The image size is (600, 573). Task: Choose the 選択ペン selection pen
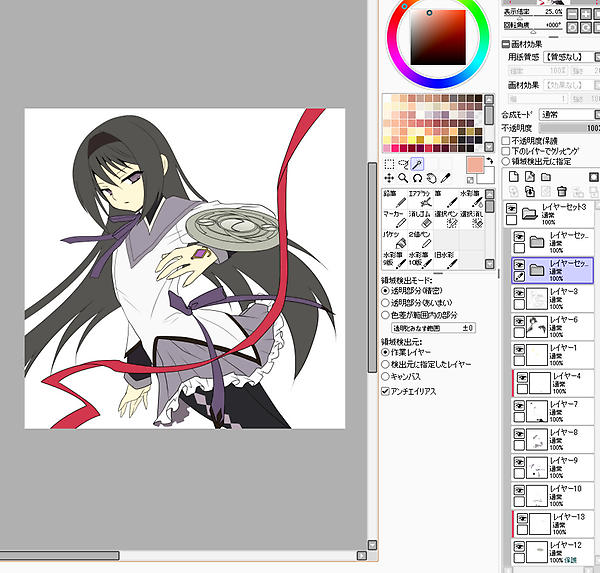click(446, 219)
